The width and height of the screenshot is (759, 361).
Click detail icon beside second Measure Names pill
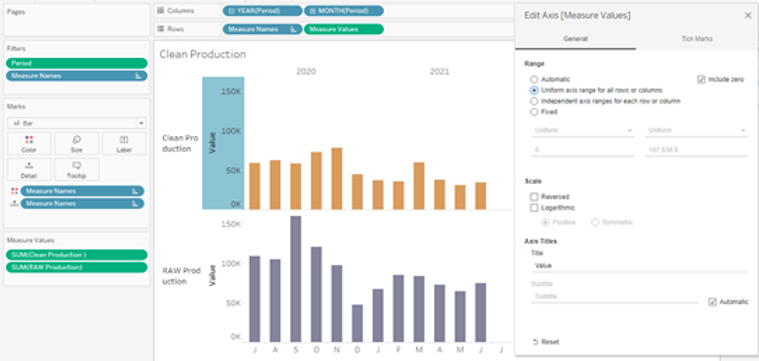(14, 204)
